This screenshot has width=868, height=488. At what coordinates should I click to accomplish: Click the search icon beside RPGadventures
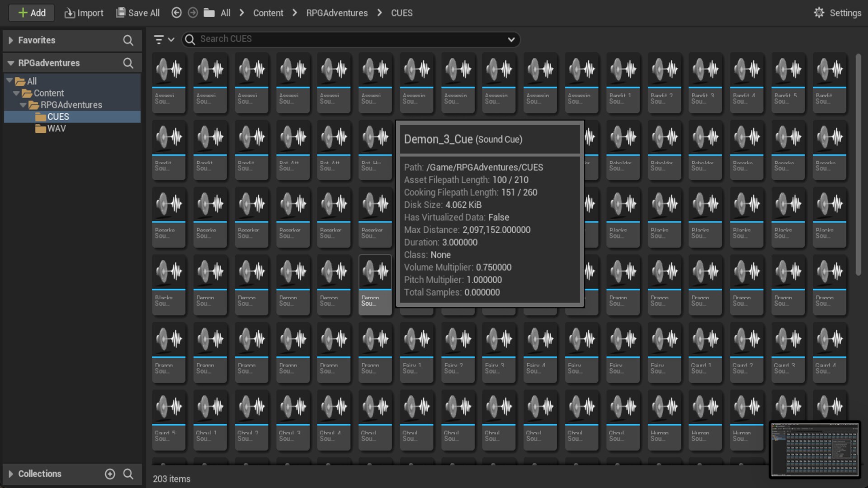128,63
